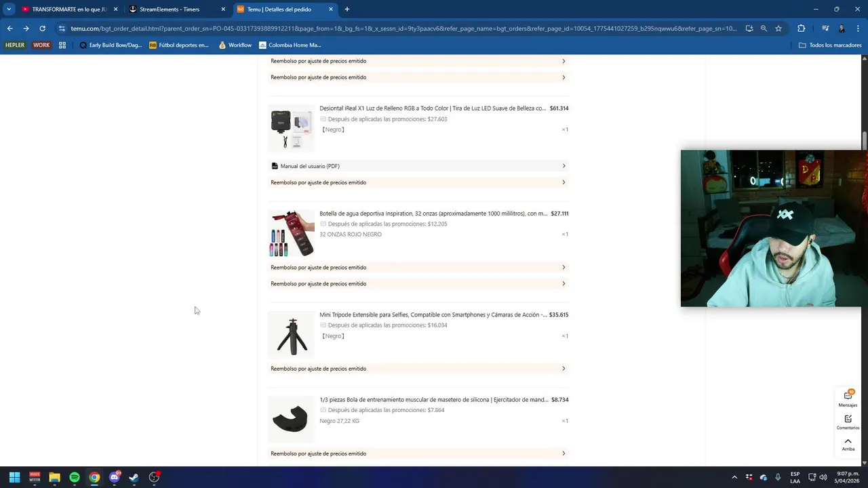The height and width of the screenshot is (488, 868).
Task: Click the $61.314 price text
Action: (x=559, y=108)
